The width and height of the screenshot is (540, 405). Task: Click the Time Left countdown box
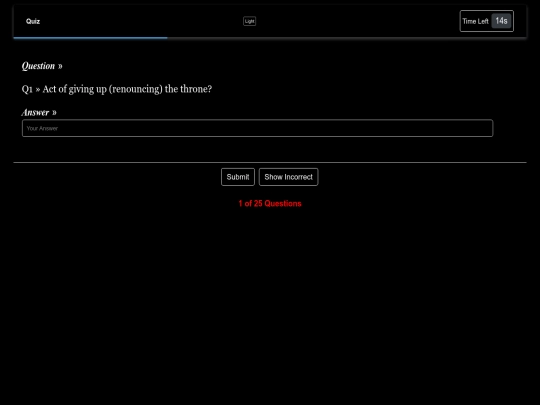pos(487,21)
